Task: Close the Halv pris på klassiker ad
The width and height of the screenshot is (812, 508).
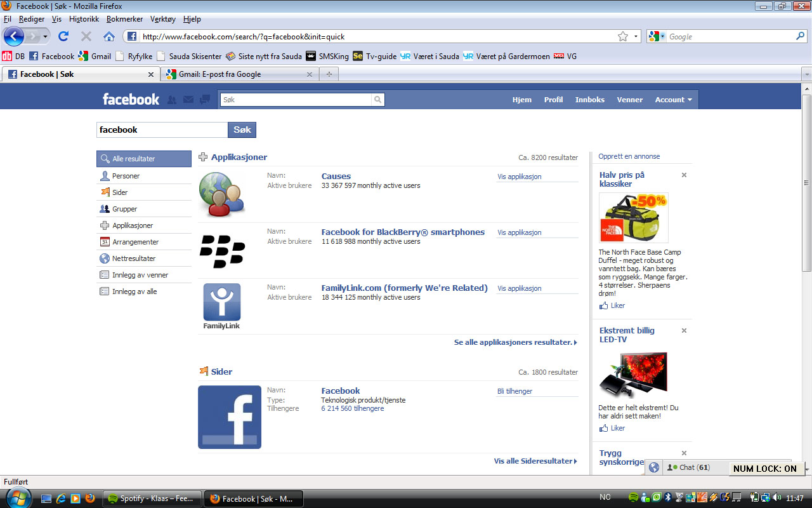Action: [684, 175]
